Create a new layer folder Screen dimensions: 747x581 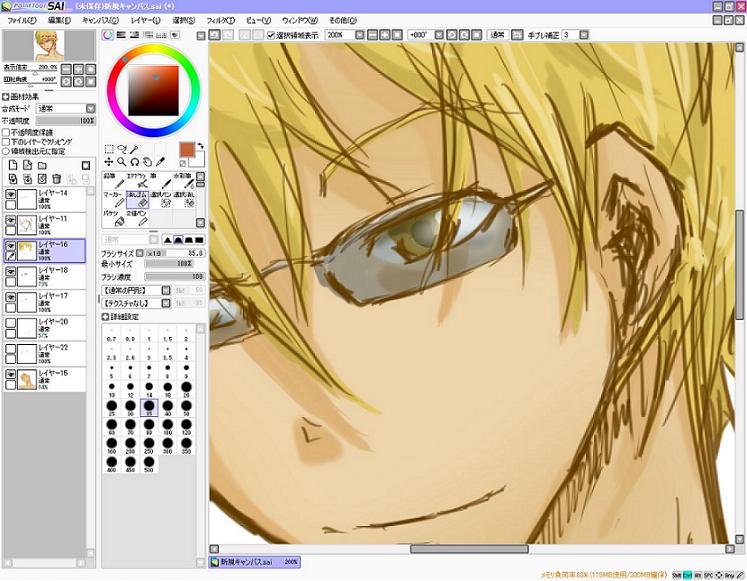point(42,165)
